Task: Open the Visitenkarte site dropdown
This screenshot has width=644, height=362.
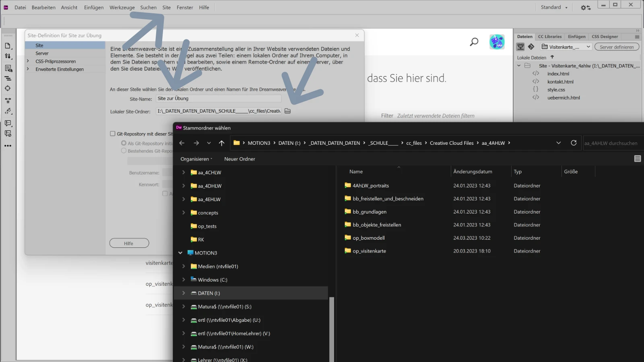Action: coord(566,47)
